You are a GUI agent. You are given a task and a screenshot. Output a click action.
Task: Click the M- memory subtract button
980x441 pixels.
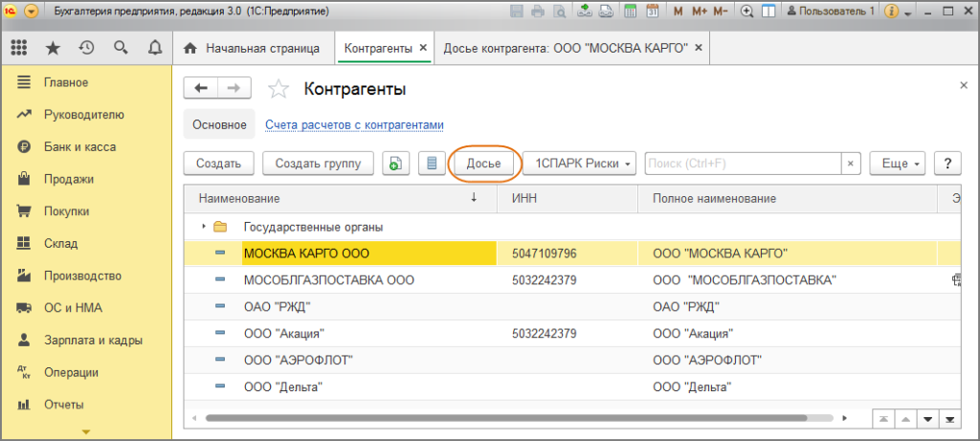coord(721,11)
